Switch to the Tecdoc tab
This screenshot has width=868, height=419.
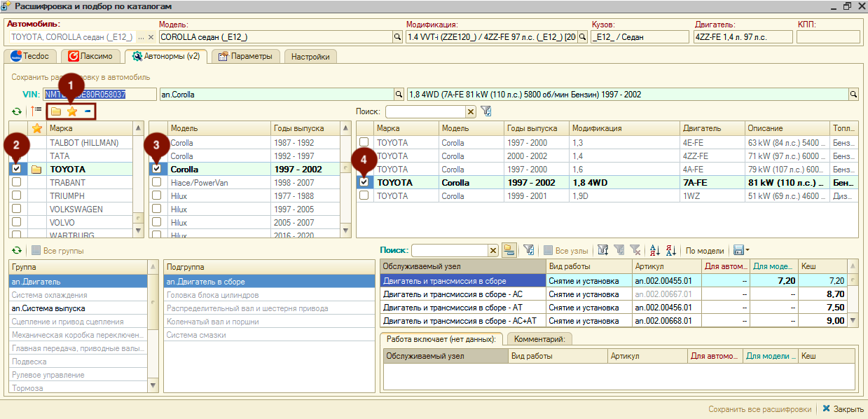click(30, 56)
